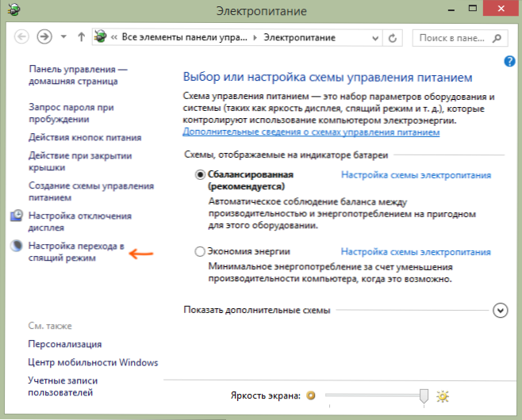Click the display timeout monitor icon
This screenshot has height=420, width=522.
tap(17, 216)
